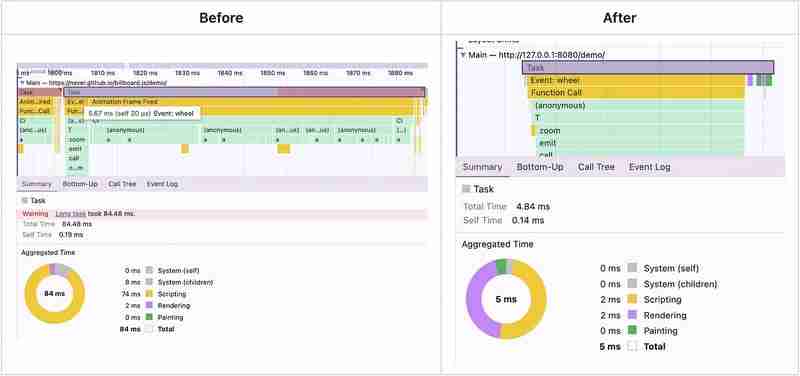Click the Event: wheel tooltip in Before chart
Image resolution: width=800 pixels, height=376 pixels.
coord(141,113)
